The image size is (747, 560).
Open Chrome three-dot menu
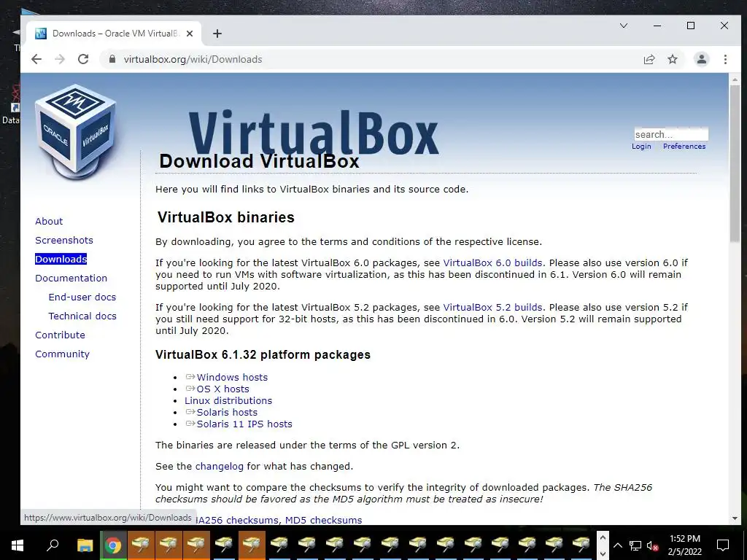coord(725,59)
